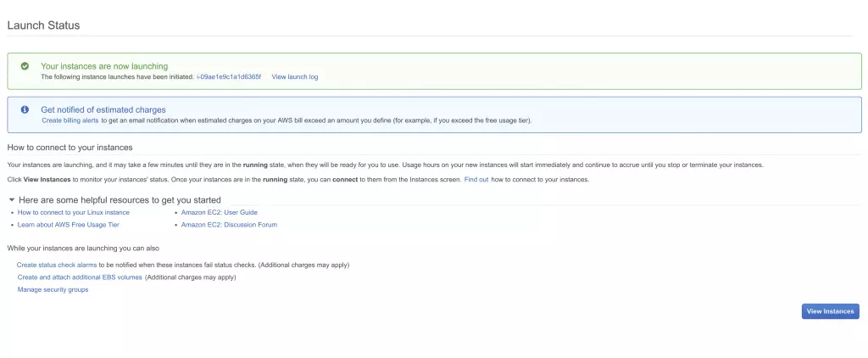Follow the Create billing alerts link
Screen dimensions: 868x358
click(70, 120)
